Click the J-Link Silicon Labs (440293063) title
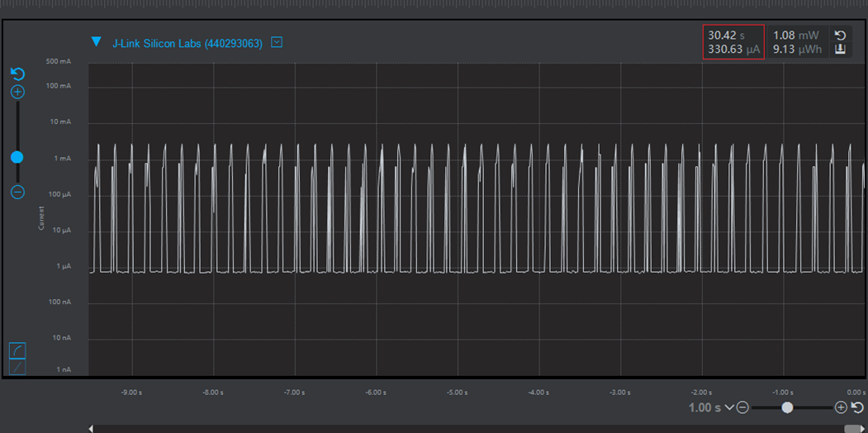Image resolution: width=868 pixels, height=433 pixels. [x=187, y=43]
